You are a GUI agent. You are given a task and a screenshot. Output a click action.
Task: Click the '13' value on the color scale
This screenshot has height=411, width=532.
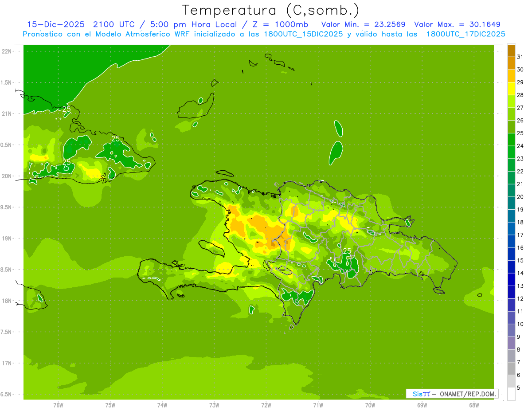pyautogui.click(x=520, y=286)
